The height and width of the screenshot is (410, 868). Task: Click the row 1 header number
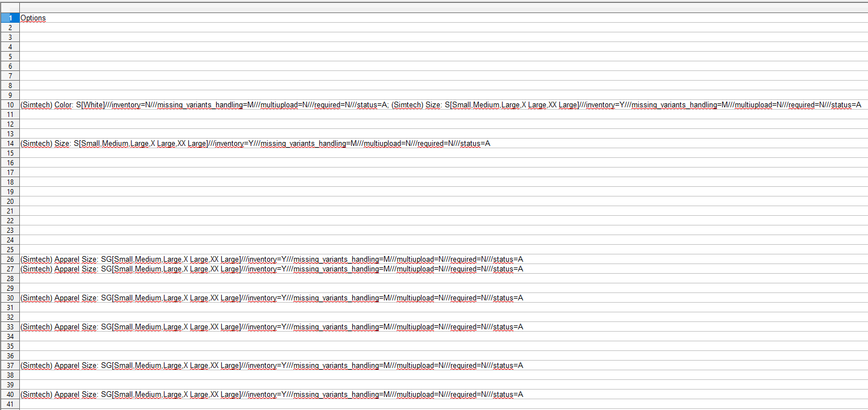coord(10,18)
